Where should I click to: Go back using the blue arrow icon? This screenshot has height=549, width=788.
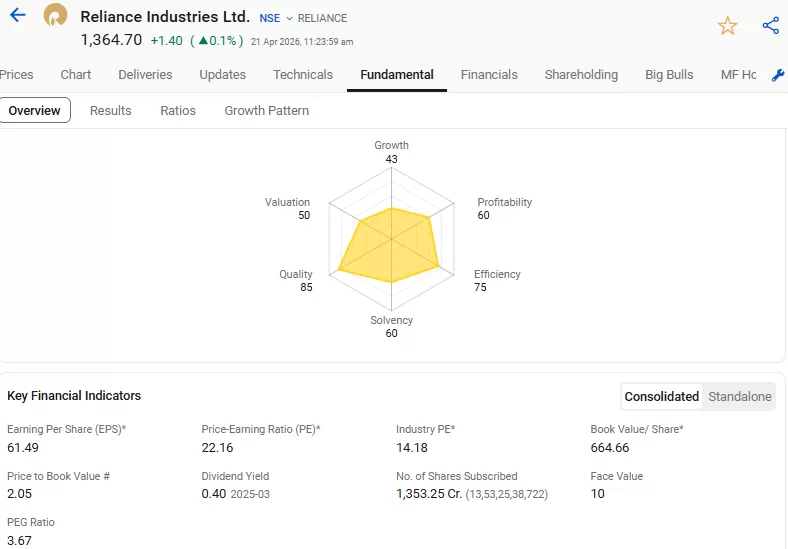[18, 15]
